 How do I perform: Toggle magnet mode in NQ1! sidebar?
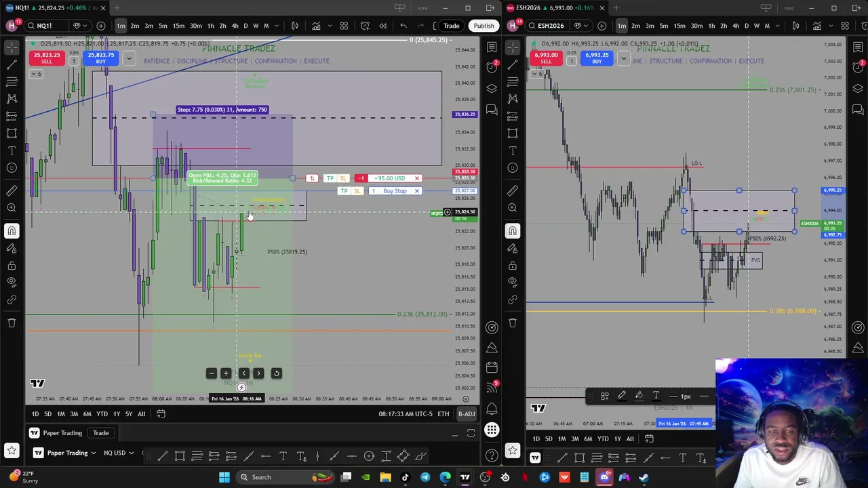point(12,231)
